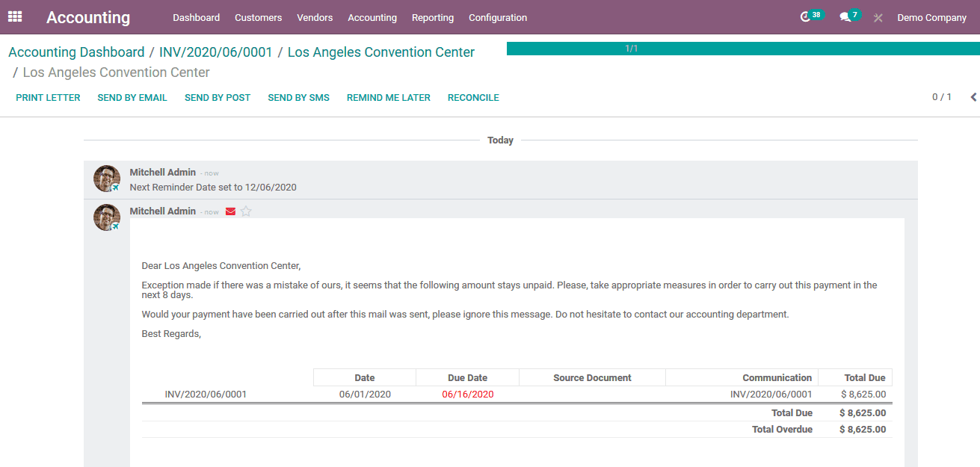Open the Reporting menu

pos(433,17)
